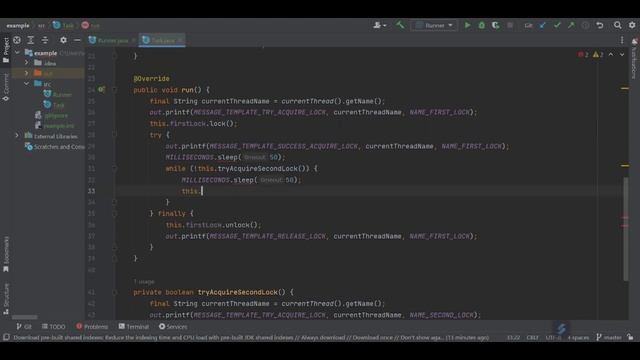Commit changes with the green checkmark icon
The width and height of the screenshot is (640, 360).
[557, 25]
